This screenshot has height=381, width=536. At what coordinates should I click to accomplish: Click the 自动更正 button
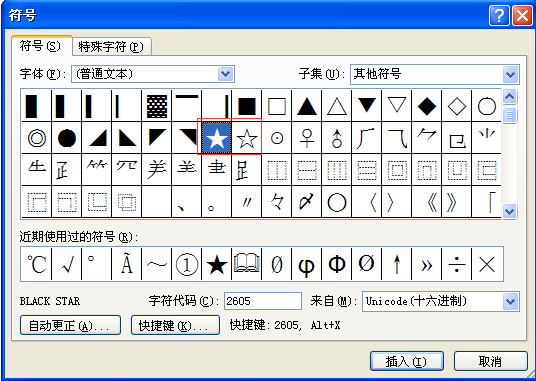coord(70,325)
